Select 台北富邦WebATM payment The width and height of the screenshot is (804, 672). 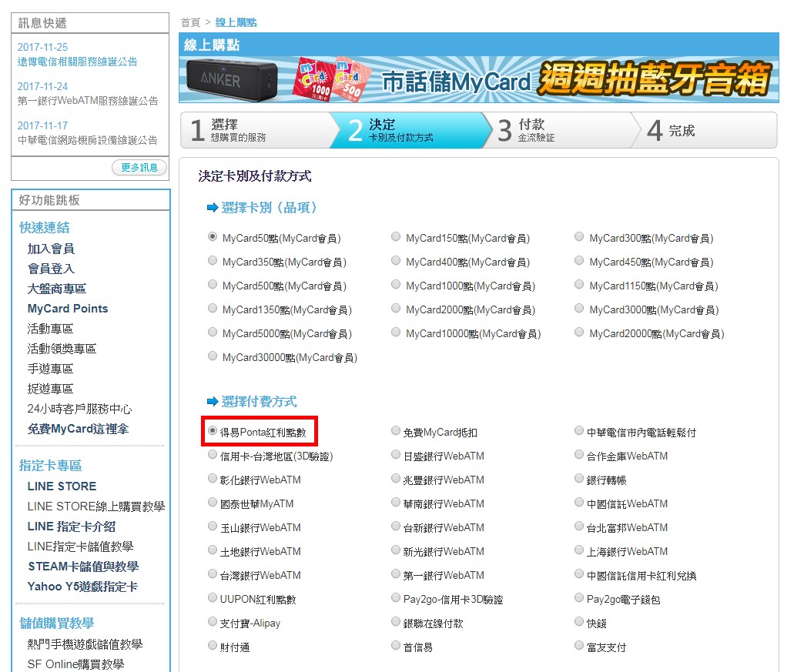click(579, 526)
